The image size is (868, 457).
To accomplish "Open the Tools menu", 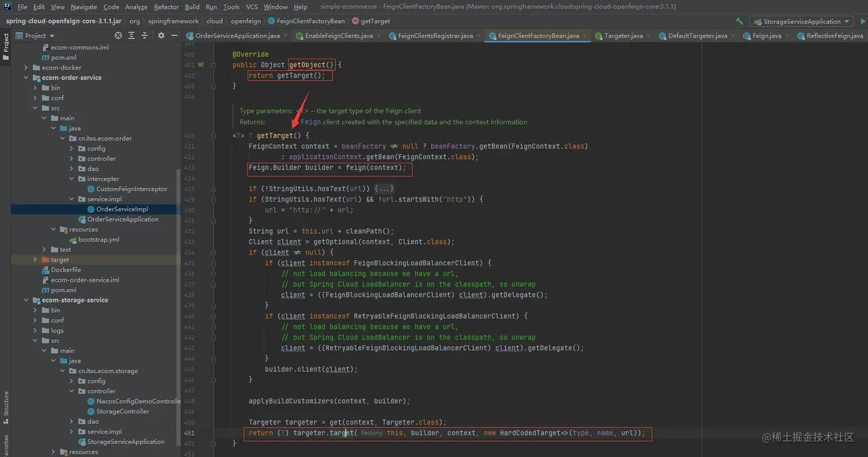I will click(231, 7).
